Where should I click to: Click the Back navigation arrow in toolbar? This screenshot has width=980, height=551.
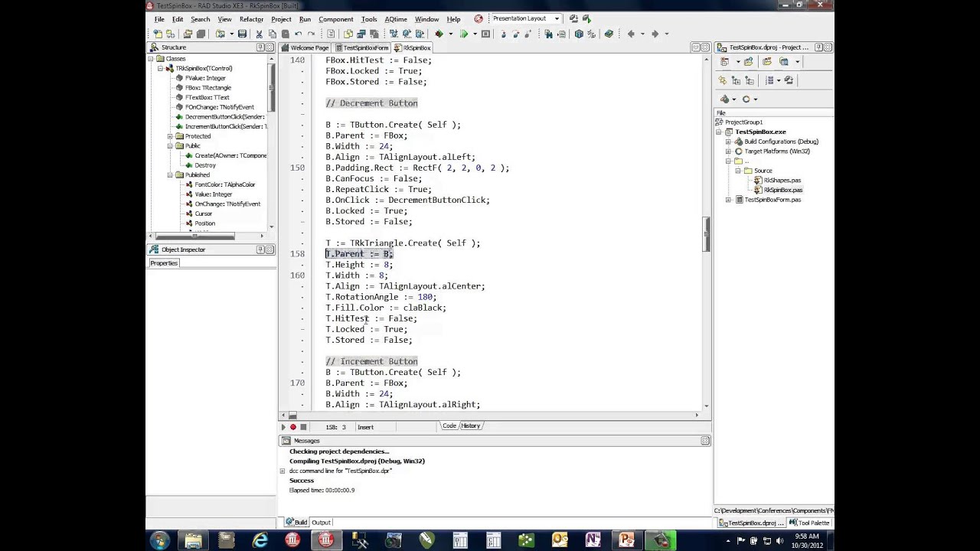point(631,34)
